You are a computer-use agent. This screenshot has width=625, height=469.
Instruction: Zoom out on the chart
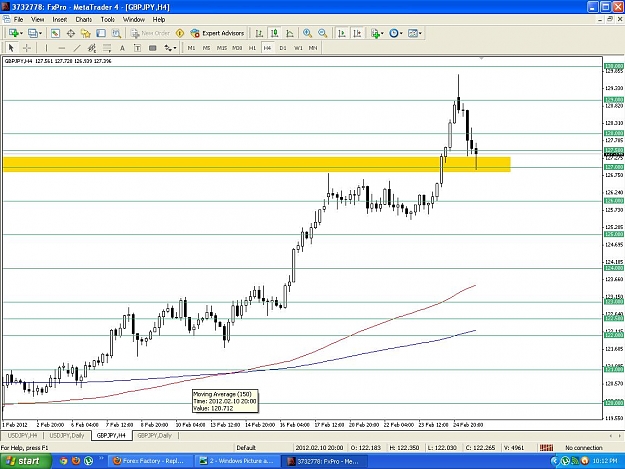[x=322, y=33]
